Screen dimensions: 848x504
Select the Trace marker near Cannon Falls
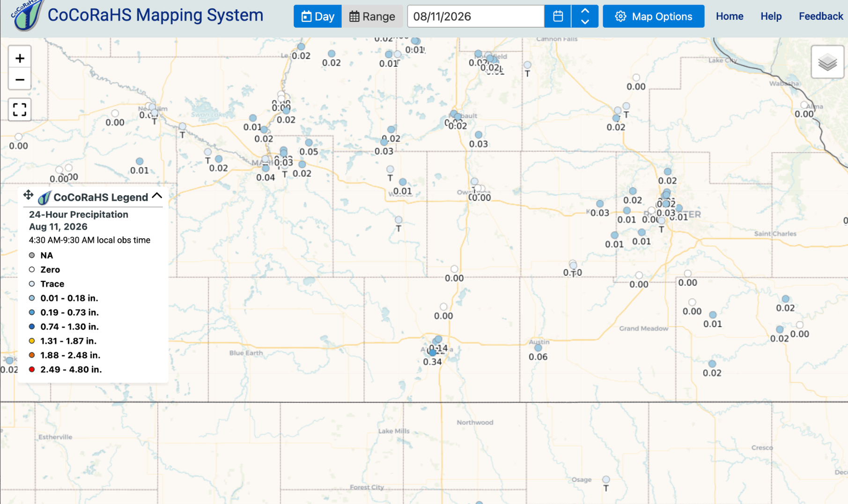coord(527,65)
